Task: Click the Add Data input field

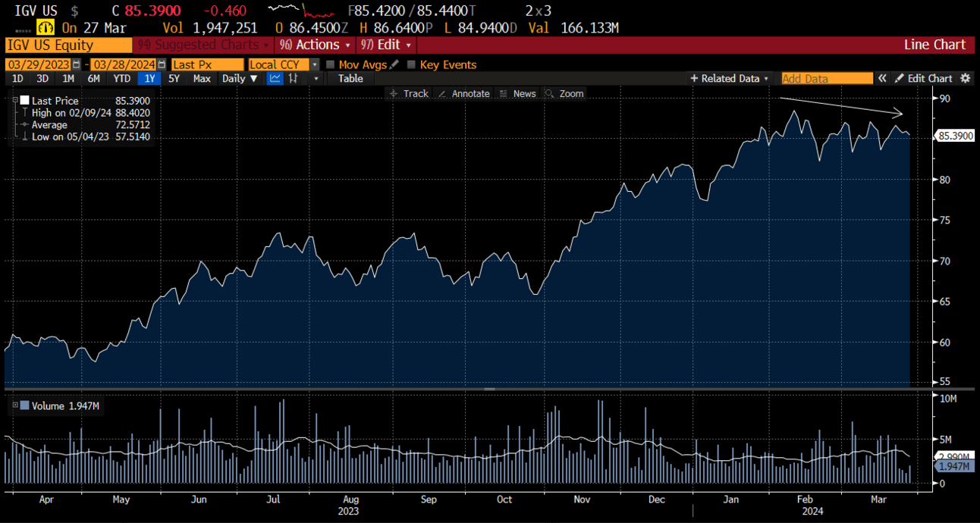Action: click(827, 78)
